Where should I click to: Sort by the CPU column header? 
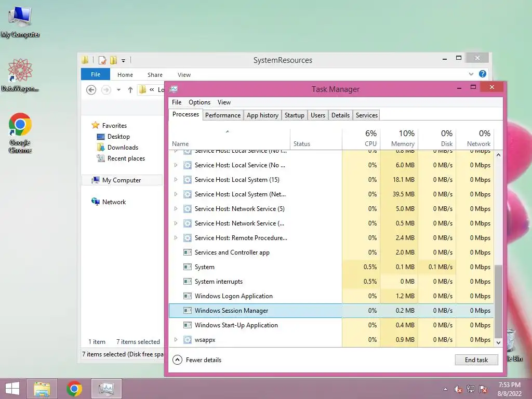[x=361, y=139]
